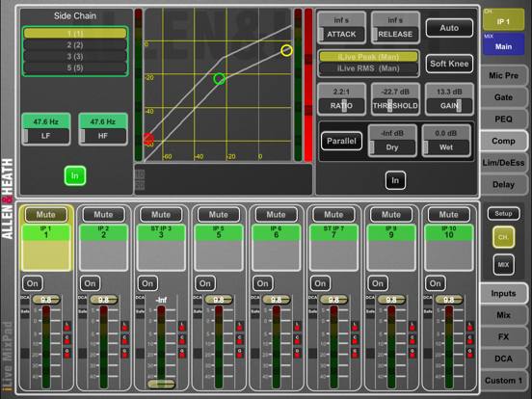Select the MIX mode button
Image resolution: width=532 pixels, height=399 pixels.
[503, 264]
